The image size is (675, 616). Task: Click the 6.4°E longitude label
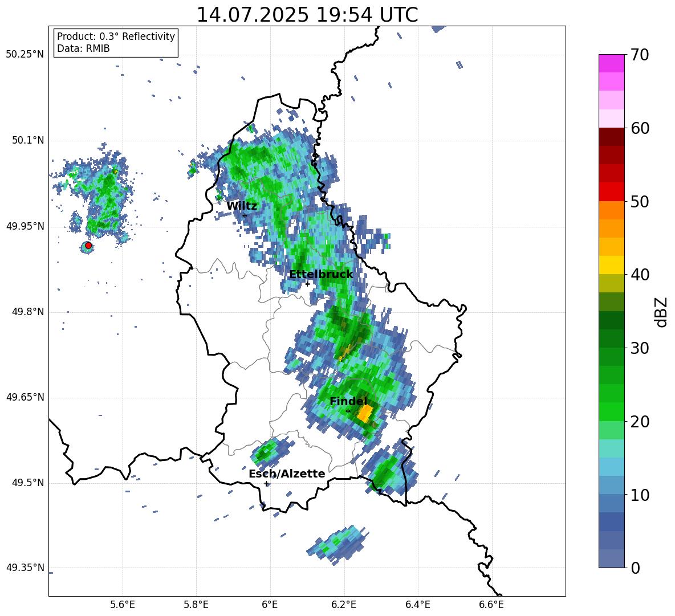[417, 605]
